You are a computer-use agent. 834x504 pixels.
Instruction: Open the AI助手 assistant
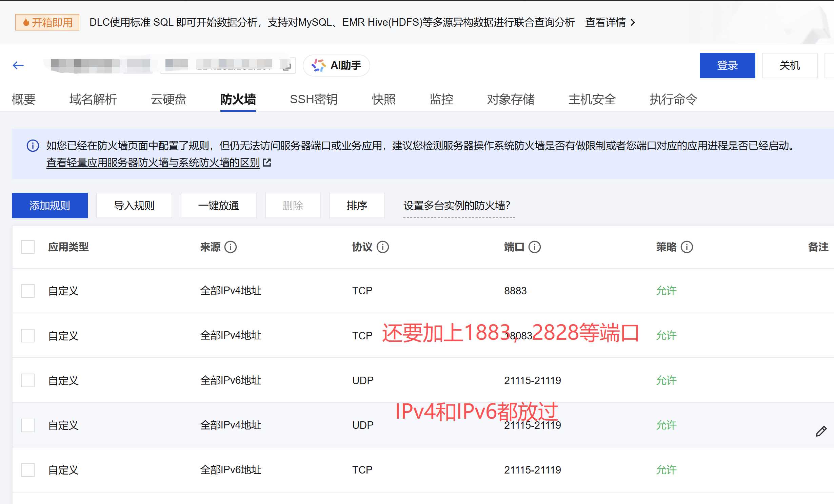(x=336, y=65)
